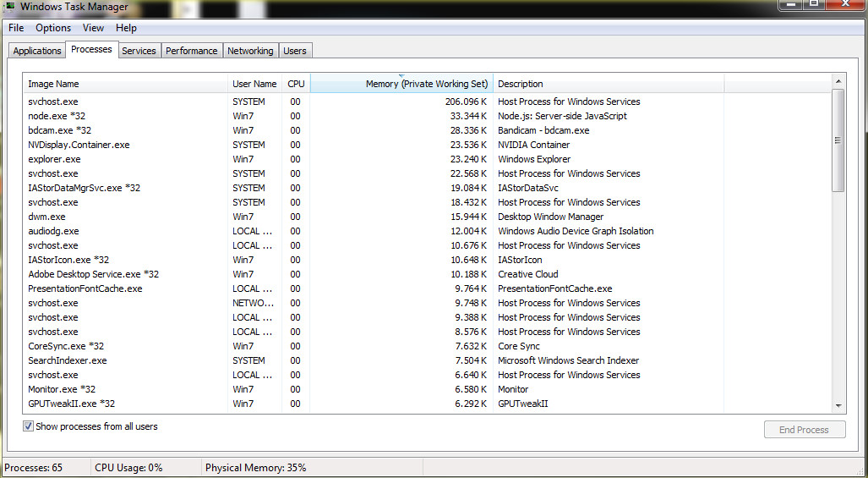Click the Bandicam - bdcam.exe description
The image size is (868, 478).
(x=543, y=130)
